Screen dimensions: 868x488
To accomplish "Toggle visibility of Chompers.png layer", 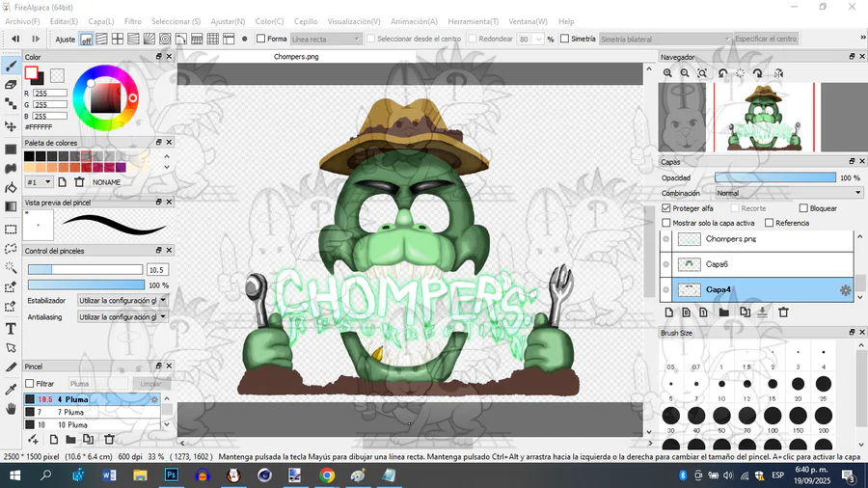I will click(665, 239).
